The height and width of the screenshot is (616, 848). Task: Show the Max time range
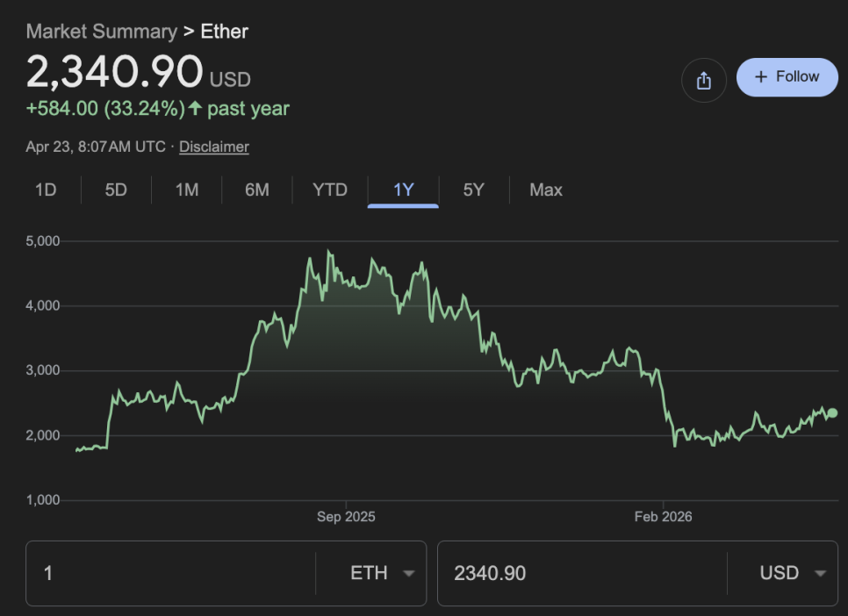point(546,190)
